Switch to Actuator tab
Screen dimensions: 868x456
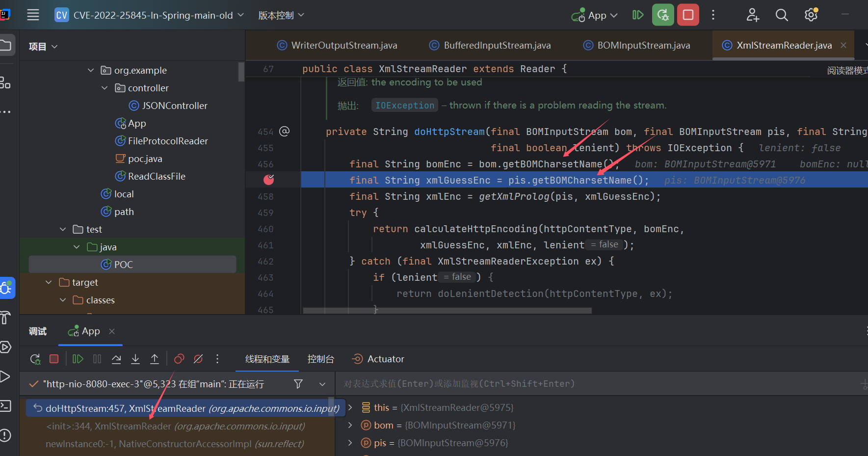(x=378, y=359)
